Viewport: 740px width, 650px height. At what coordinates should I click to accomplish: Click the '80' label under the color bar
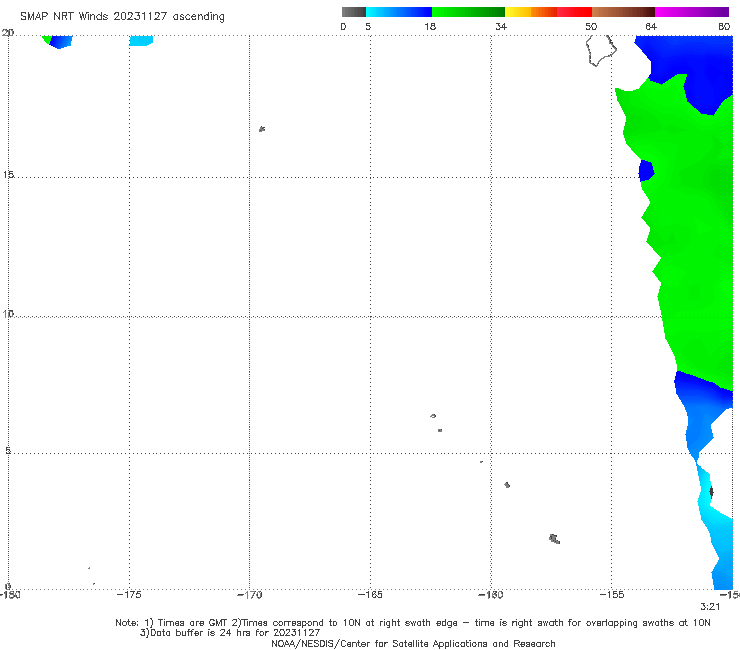724,26
